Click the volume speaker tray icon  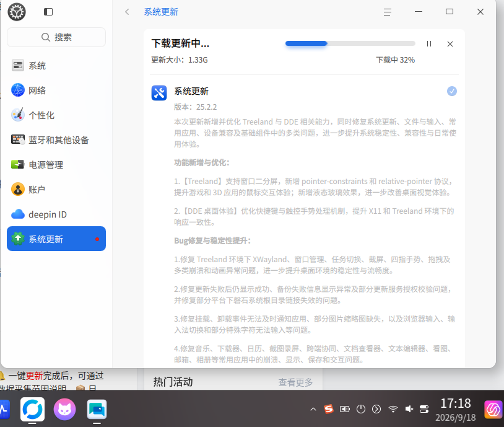click(409, 409)
